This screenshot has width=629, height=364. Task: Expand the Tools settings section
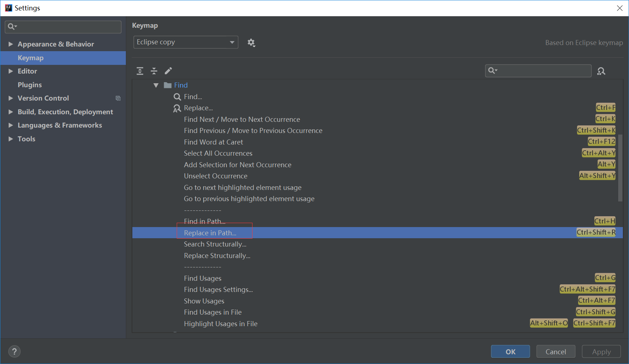click(11, 139)
